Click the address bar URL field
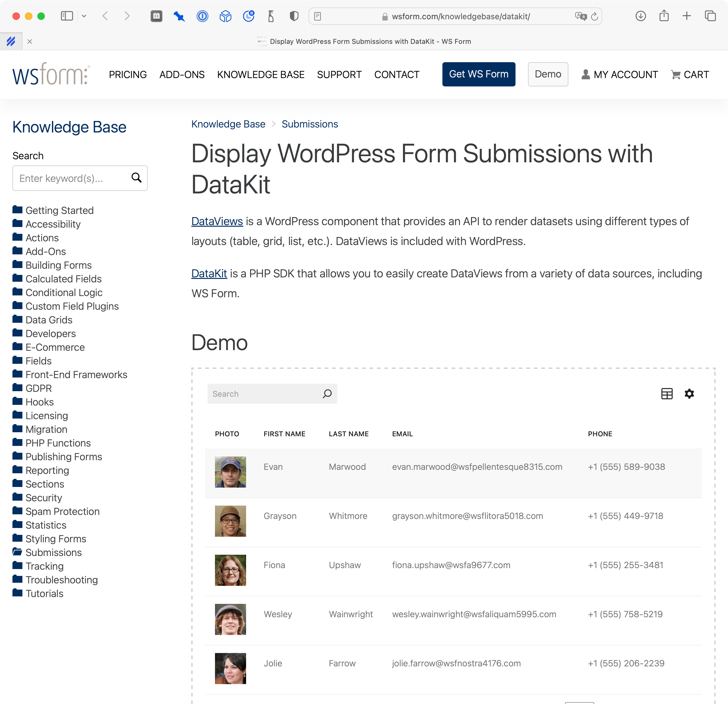728x704 pixels. coord(455,16)
